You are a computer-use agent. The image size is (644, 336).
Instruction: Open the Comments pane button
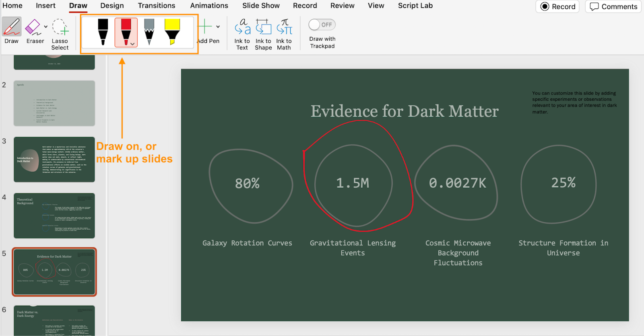pyautogui.click(x=613, y=6)
